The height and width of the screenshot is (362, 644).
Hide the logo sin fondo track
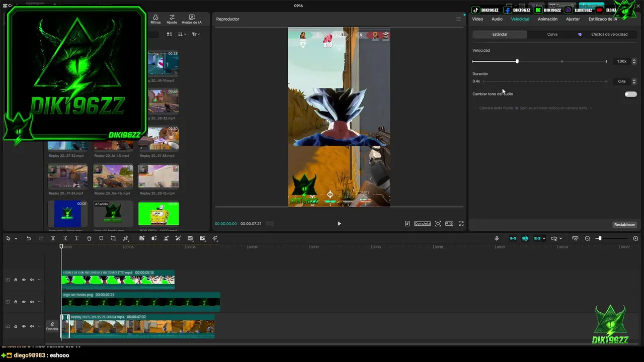24,302
